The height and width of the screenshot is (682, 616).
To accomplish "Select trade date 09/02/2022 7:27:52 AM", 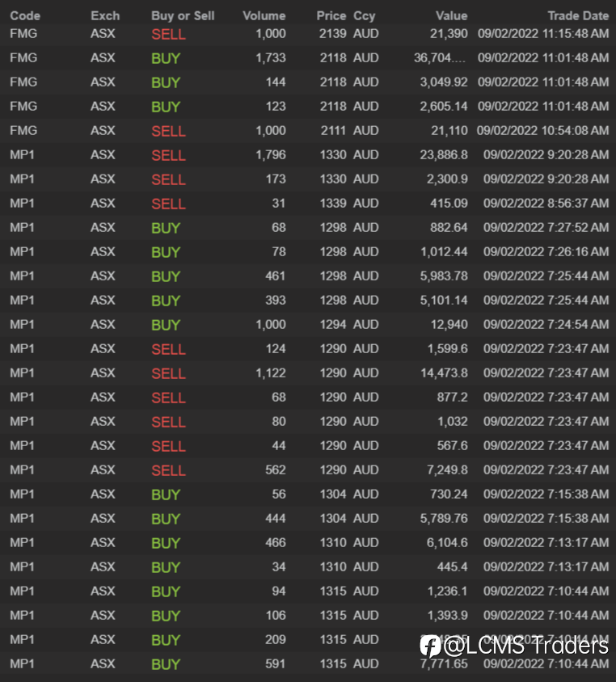I will click(546, 228).
